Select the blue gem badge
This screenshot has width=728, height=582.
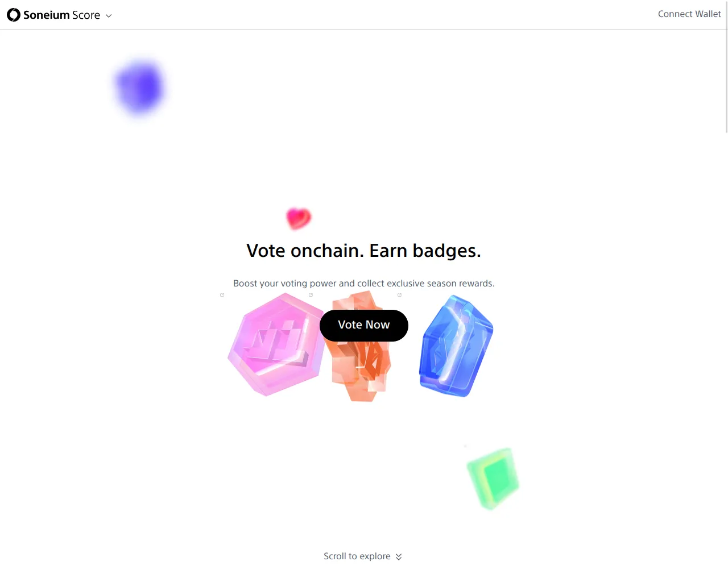pos(456,346)
